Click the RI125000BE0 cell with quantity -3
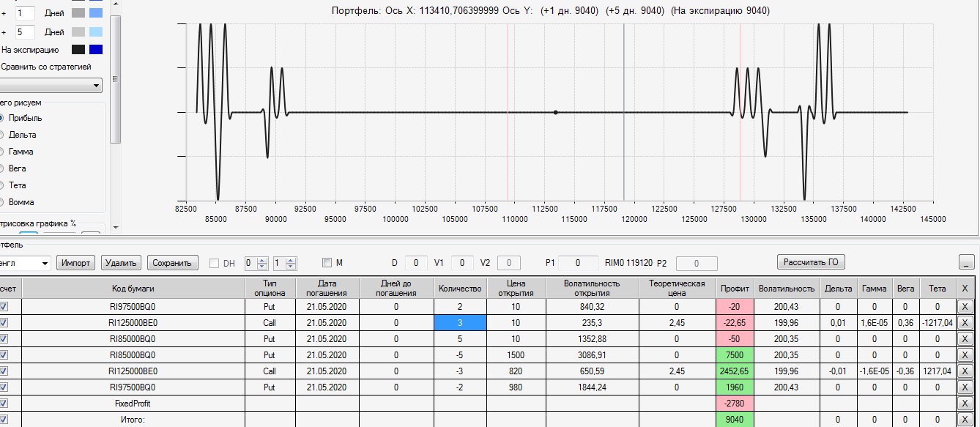Image resolution: width=980 pixels, height=427 pixels. click(x=133, y=371)
